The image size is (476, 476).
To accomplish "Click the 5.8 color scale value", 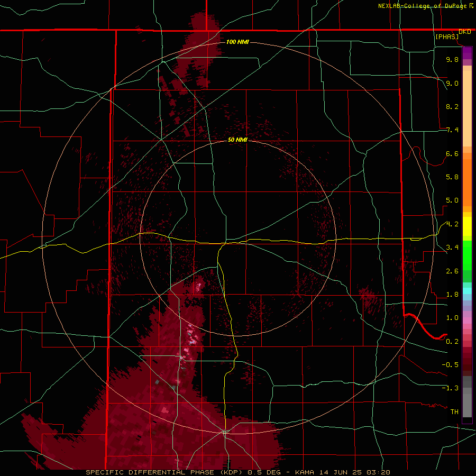I will [x=452, y=177].
